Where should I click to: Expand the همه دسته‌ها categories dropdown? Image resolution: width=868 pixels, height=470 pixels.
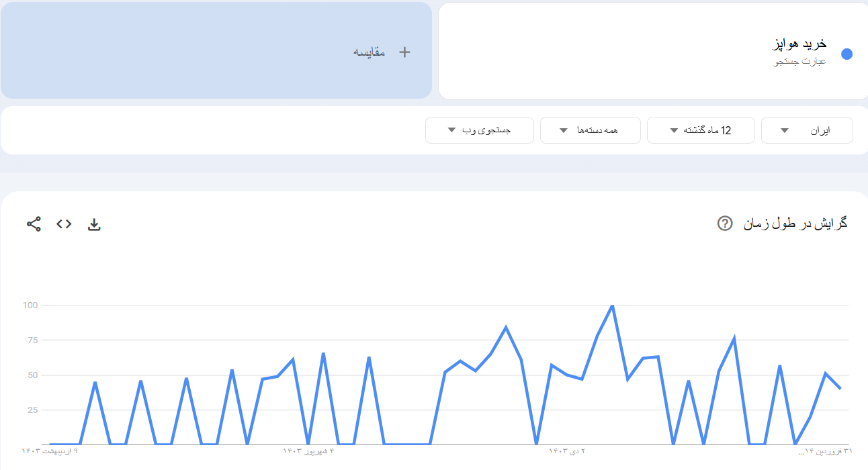point(593,130)
